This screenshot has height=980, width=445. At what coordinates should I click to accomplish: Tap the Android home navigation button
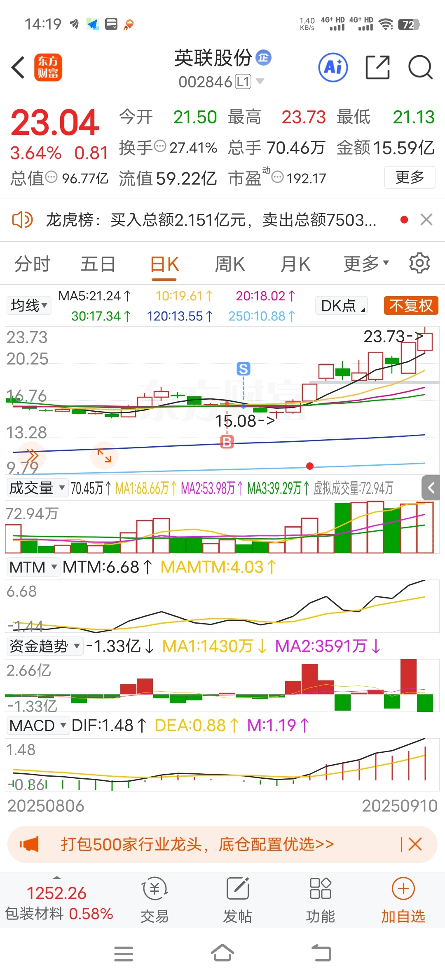click(x=222, y=953)
